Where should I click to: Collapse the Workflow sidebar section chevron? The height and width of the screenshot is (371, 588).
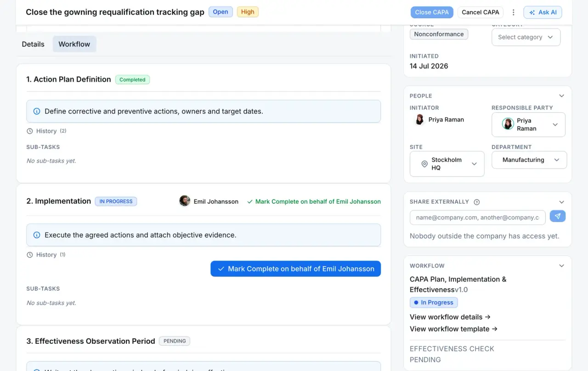pos(561,266)
